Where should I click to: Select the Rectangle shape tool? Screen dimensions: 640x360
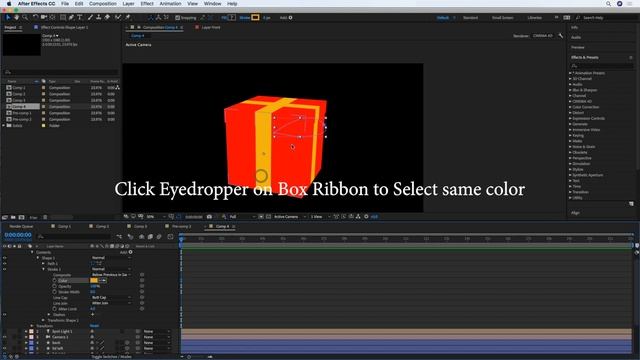[x=63, y=18]
